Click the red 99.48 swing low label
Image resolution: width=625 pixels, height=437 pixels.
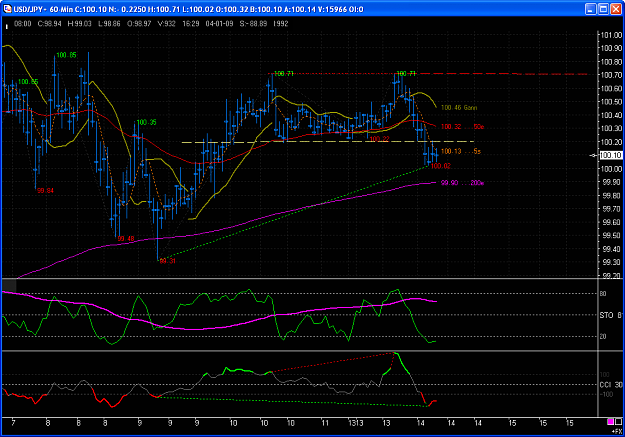point(126,239)
